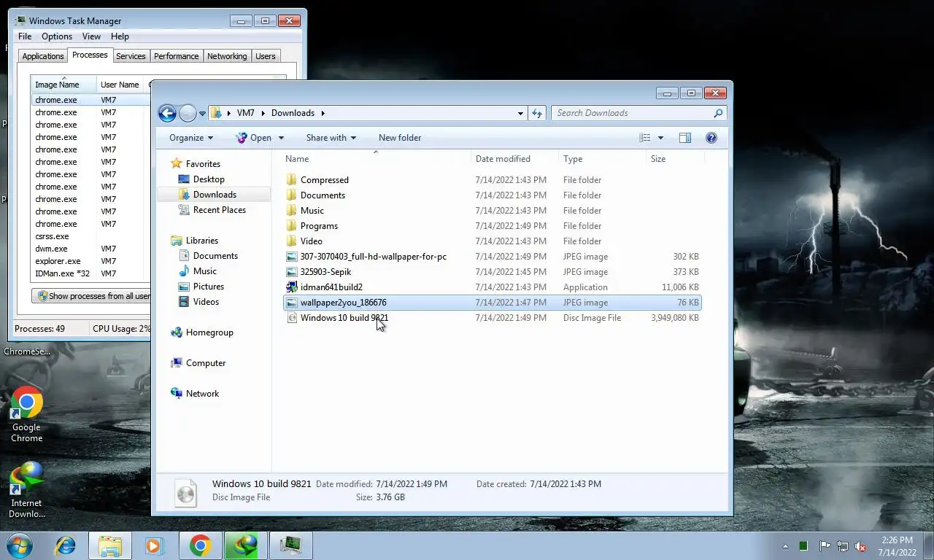Open recent locations dropdown next to Forward
This screenshot has width=934, height=560.
point(202,114)
